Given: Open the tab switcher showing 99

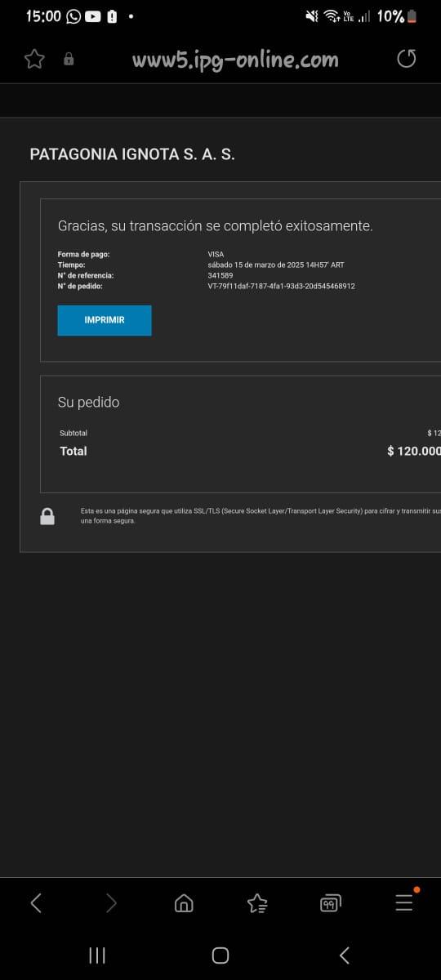Looking at the screenshot, I should 331,902.
